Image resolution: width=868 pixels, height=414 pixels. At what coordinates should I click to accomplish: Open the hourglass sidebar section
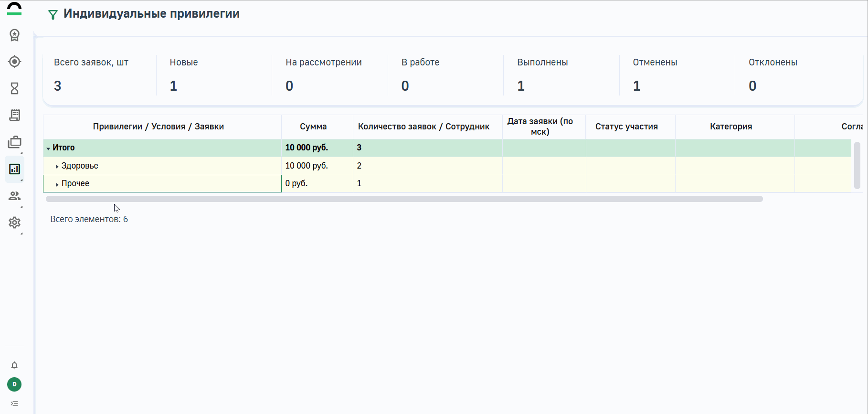(x=14, y=88)
